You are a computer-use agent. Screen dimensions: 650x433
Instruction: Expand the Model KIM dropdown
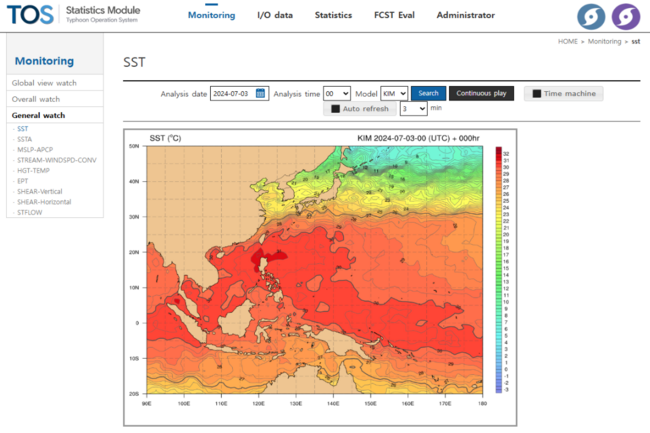(x=394, y=94)
